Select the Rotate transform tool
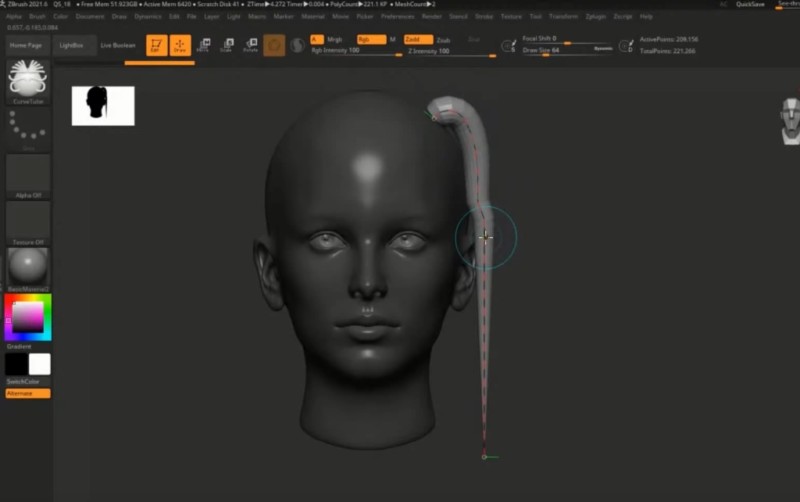 point(250,45)
